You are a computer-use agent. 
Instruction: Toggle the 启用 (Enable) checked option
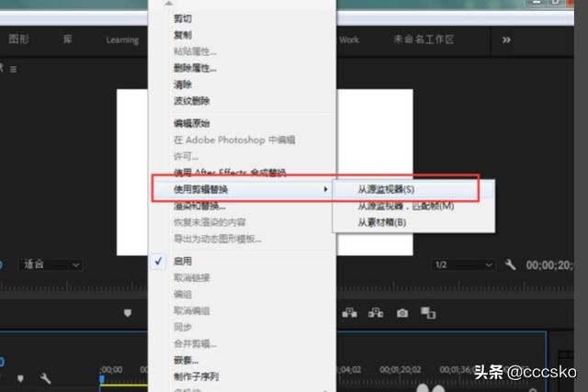[x=182, y=261]
